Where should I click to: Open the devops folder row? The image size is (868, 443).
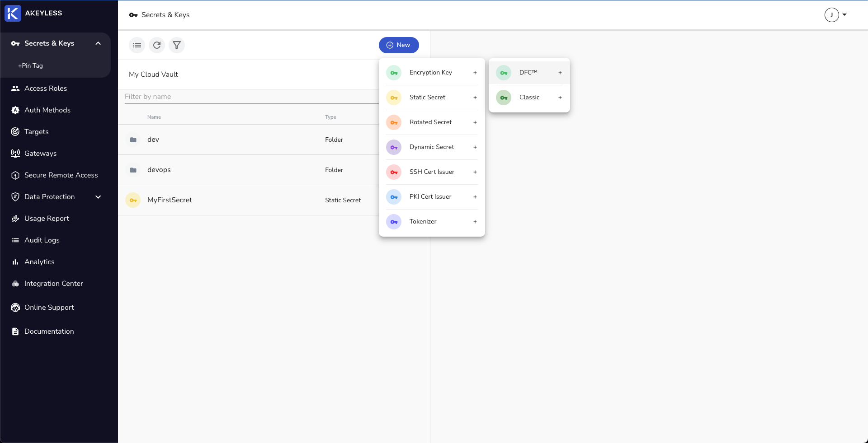248,170
